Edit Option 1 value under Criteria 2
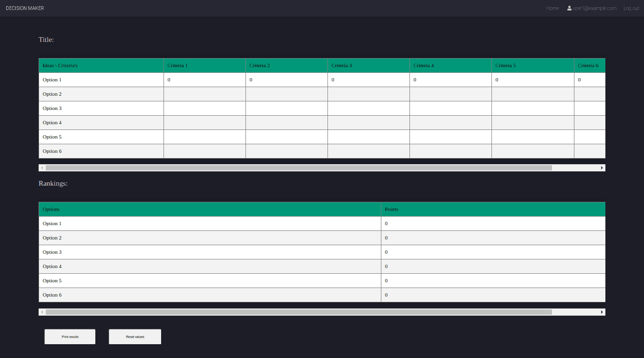 tap(286, 80)
